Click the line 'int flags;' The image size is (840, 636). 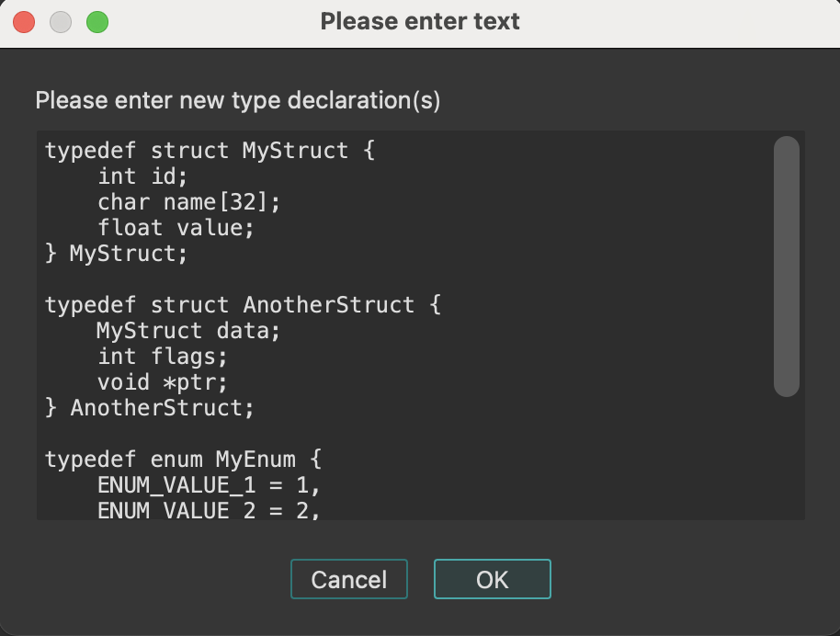[163, 357]
